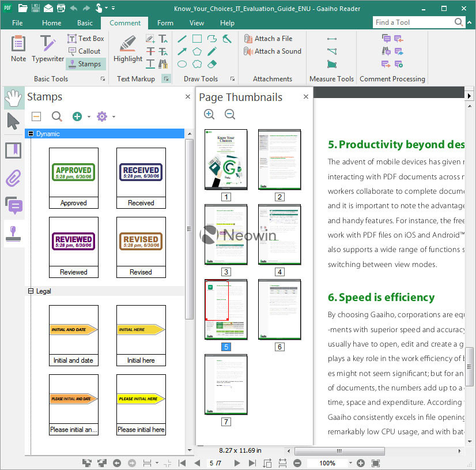Open the Help tab

tap(227, 23)
